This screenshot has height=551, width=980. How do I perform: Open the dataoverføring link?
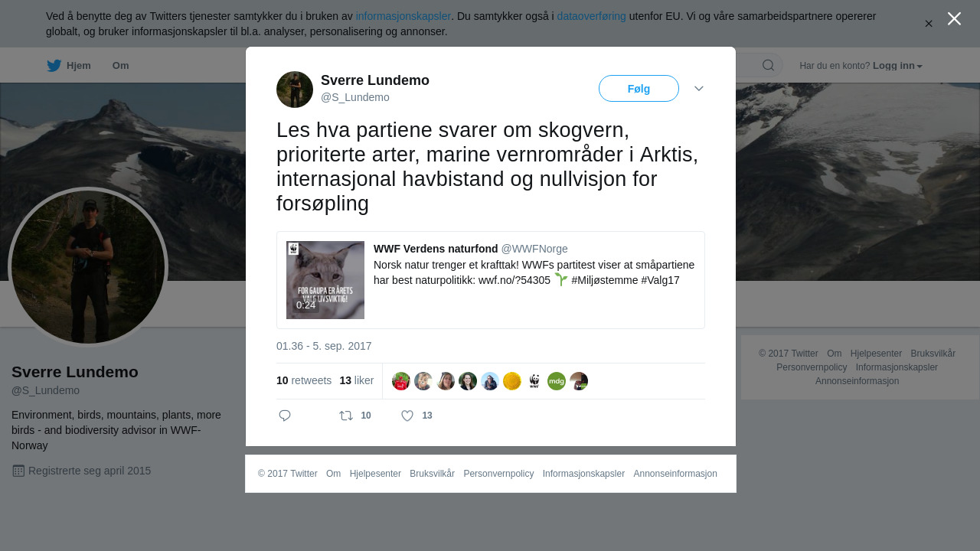[x=591, y=16]
